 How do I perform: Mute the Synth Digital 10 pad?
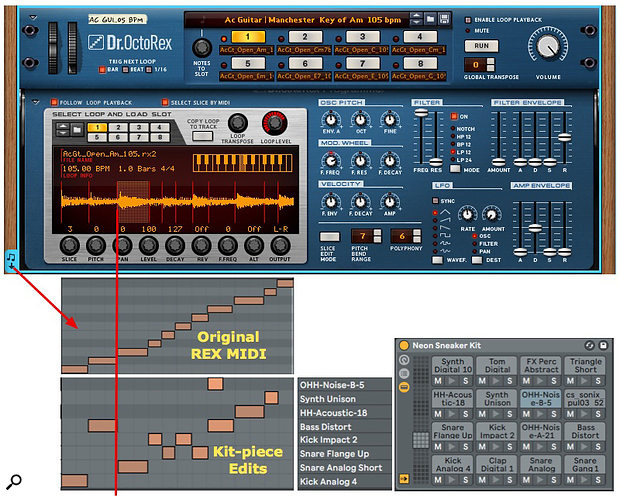pos(438,381)
